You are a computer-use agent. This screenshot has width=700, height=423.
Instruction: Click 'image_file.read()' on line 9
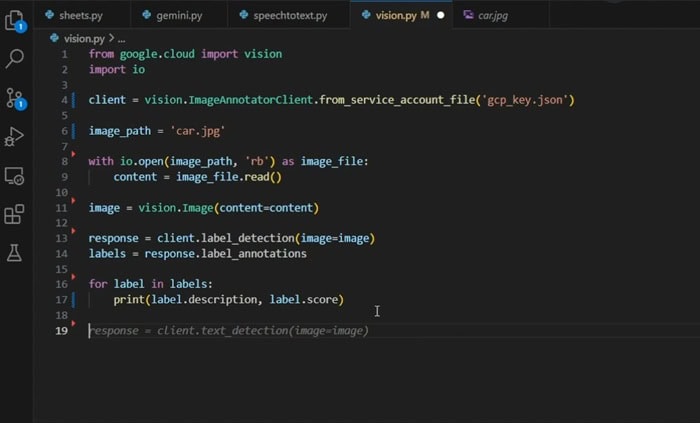point(229,177)
